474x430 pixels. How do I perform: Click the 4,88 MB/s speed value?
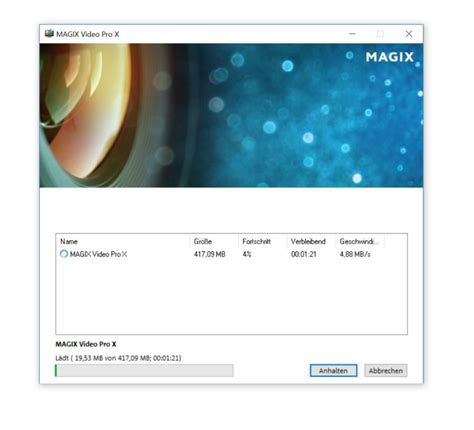point(355,254)
